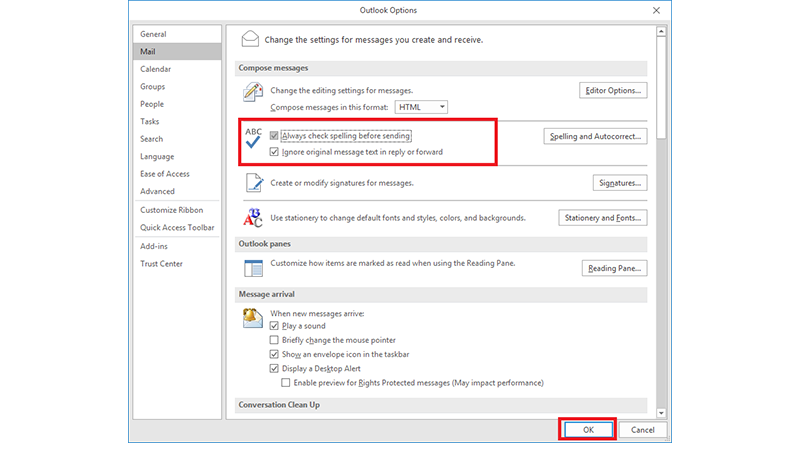The height and width of the screenshot is (450, 800).
Task: Open Editor Options
Action: click(x=613, y=90)
